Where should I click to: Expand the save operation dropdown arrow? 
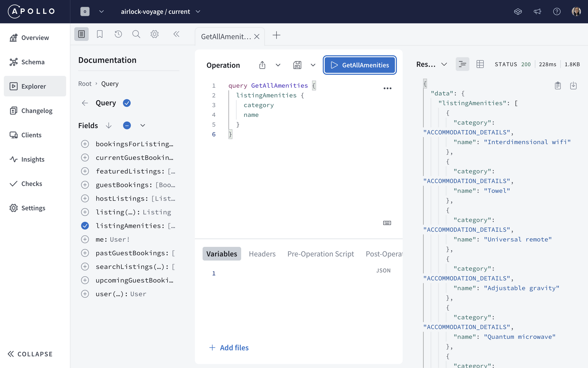[313, 65]
